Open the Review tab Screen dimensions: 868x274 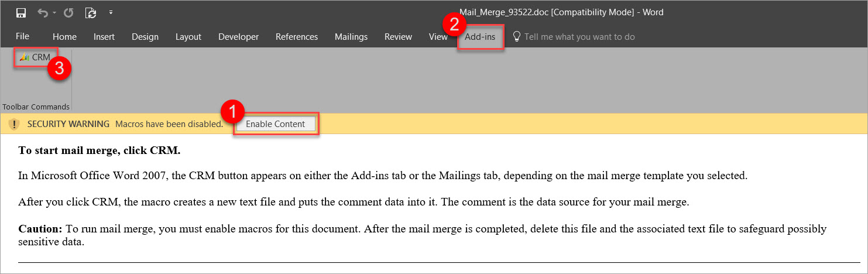(398, 36)
